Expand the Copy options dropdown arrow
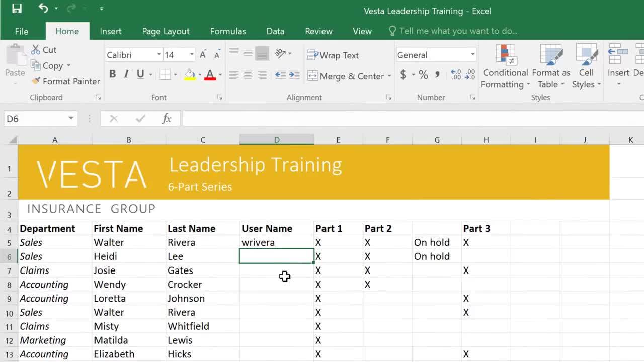 [69, 66]
